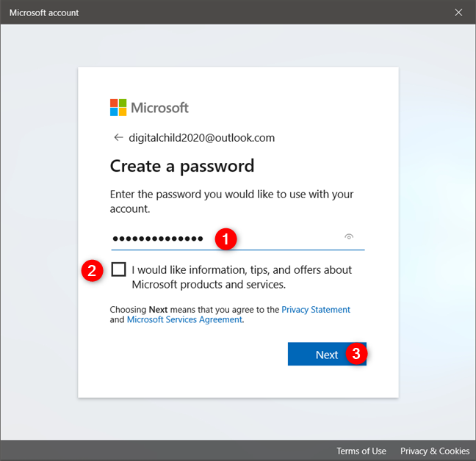476x461 pixels.
Task: Click the digitalchild2020@outlook.com email text
Action: coord(201,138)
